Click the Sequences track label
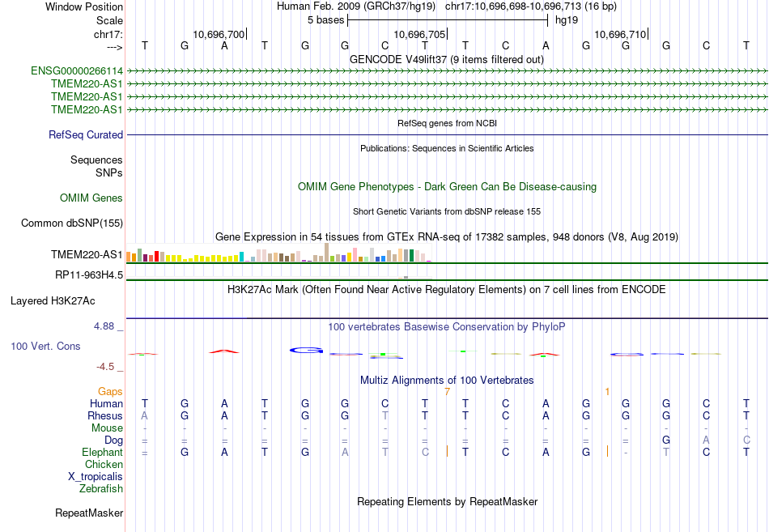This screenshot has width=769, height=532. tap(96, 160)
